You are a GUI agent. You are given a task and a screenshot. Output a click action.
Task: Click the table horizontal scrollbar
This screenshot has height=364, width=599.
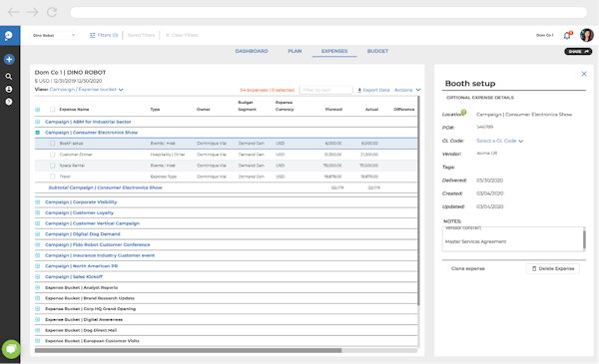[x=188, y=350]
